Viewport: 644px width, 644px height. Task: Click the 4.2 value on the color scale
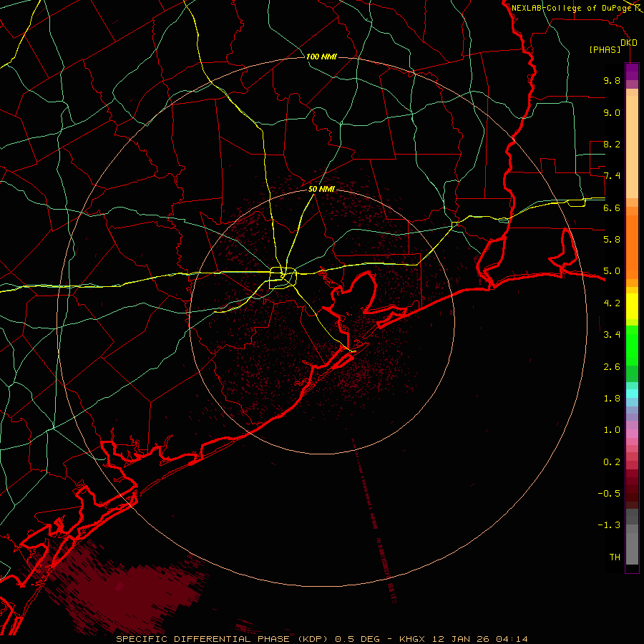(x=612, y=303)
